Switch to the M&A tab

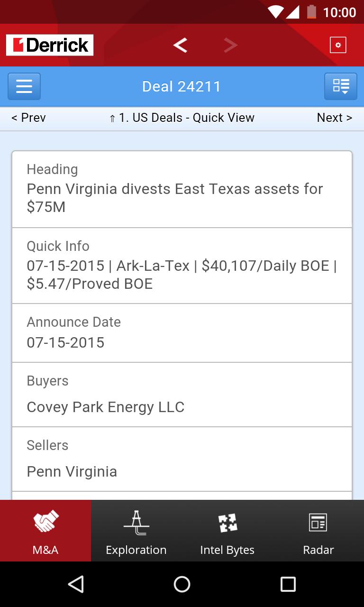pyautogui.click(x=45, y=531)
